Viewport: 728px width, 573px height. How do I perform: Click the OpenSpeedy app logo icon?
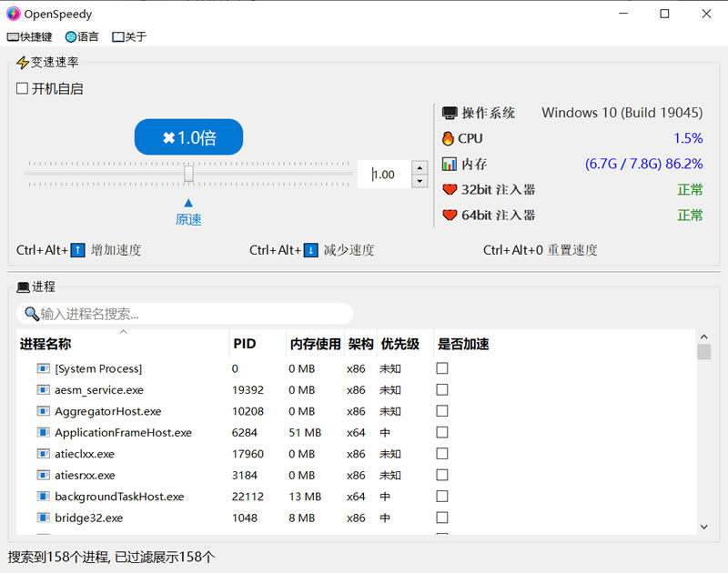pos(14,14)
